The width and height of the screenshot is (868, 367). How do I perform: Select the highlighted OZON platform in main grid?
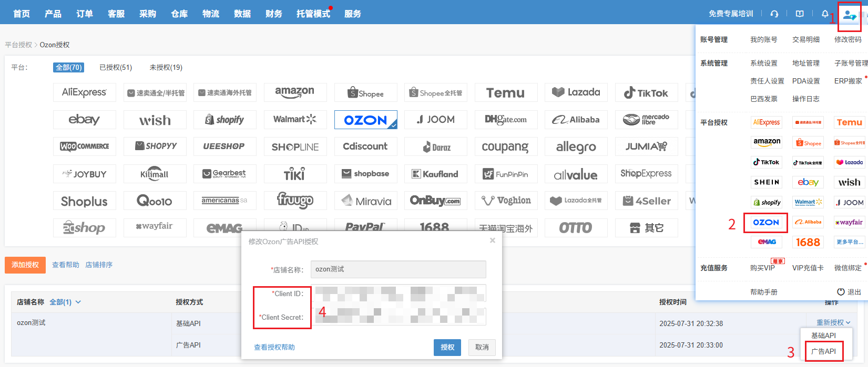(x=366, y=120)
